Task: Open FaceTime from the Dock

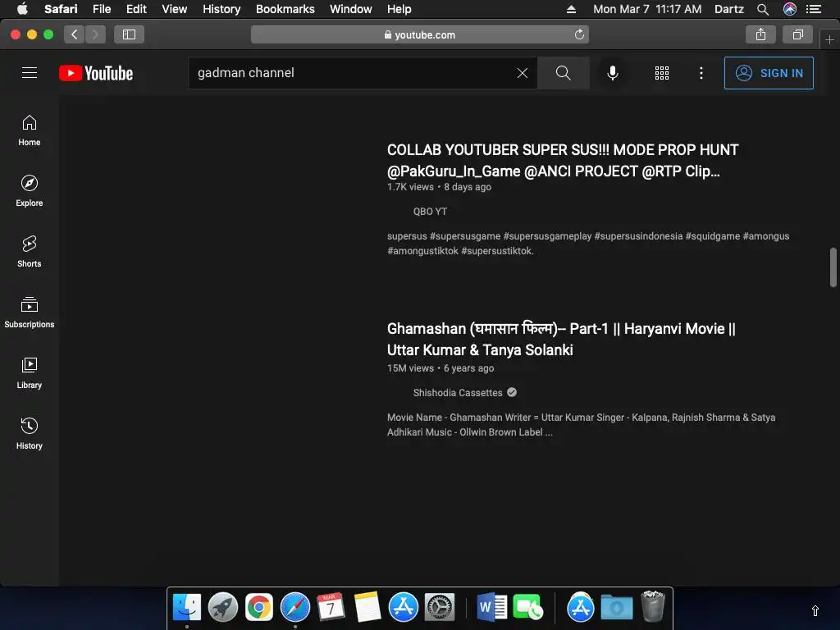Action: (527, 608)
